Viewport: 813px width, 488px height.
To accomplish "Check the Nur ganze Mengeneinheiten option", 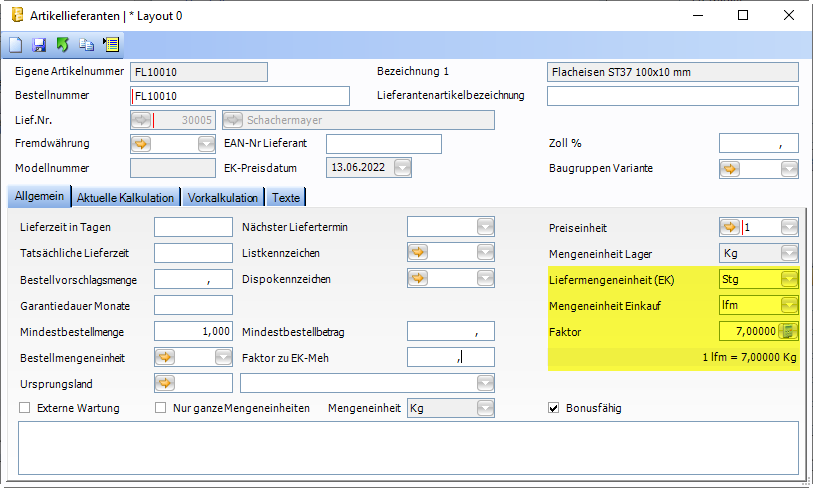I will tap(160, 408).
